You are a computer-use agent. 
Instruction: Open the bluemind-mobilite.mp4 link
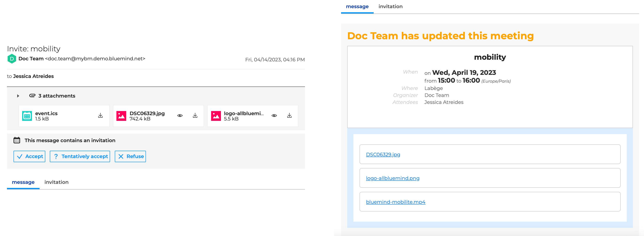coord(396,202)
